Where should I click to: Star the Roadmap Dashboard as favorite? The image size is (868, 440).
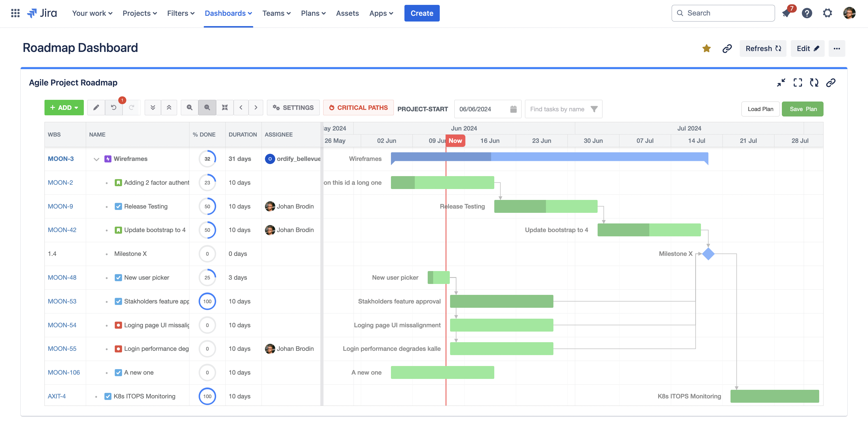pyautogui.click(x=706, y=48)
